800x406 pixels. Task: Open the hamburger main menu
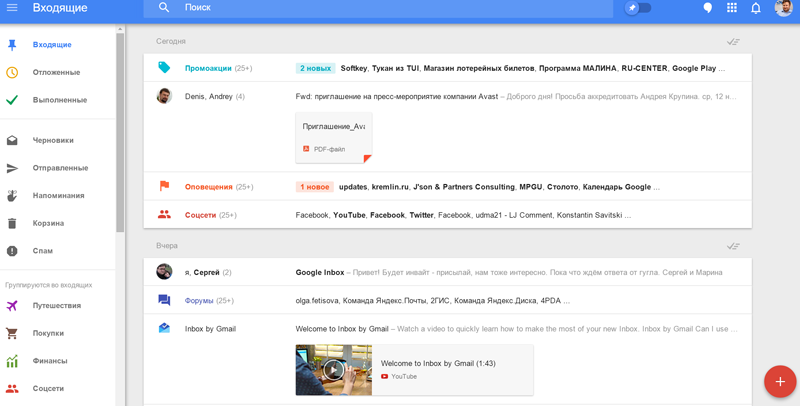click(x=12, y=8)
